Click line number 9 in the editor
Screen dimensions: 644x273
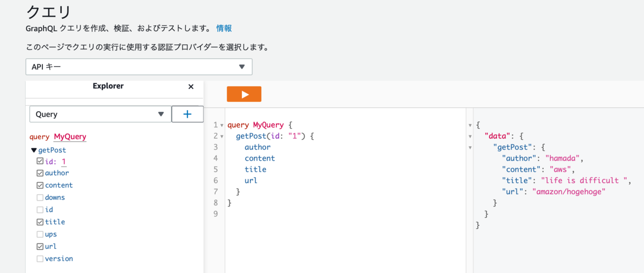pos(216,214)
